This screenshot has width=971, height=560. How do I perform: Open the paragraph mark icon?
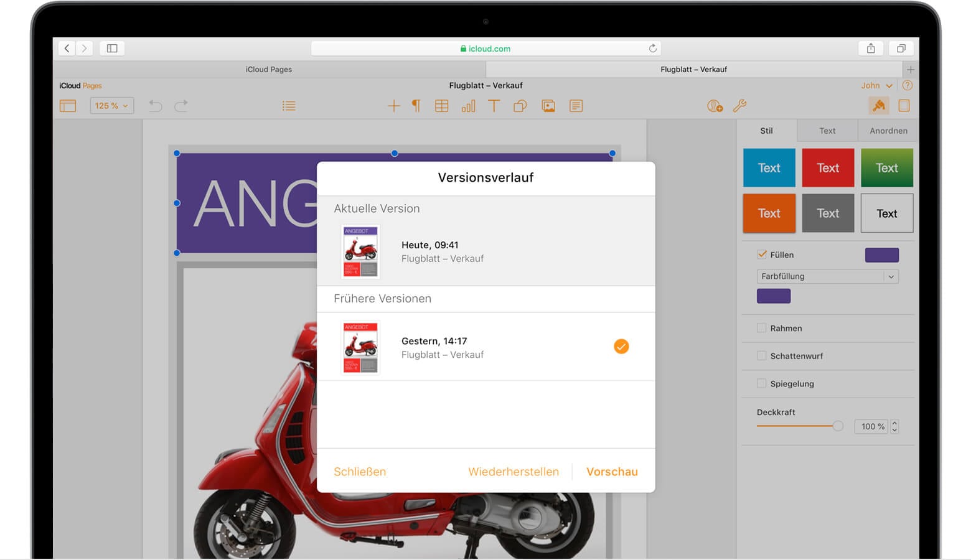(416, 106)
